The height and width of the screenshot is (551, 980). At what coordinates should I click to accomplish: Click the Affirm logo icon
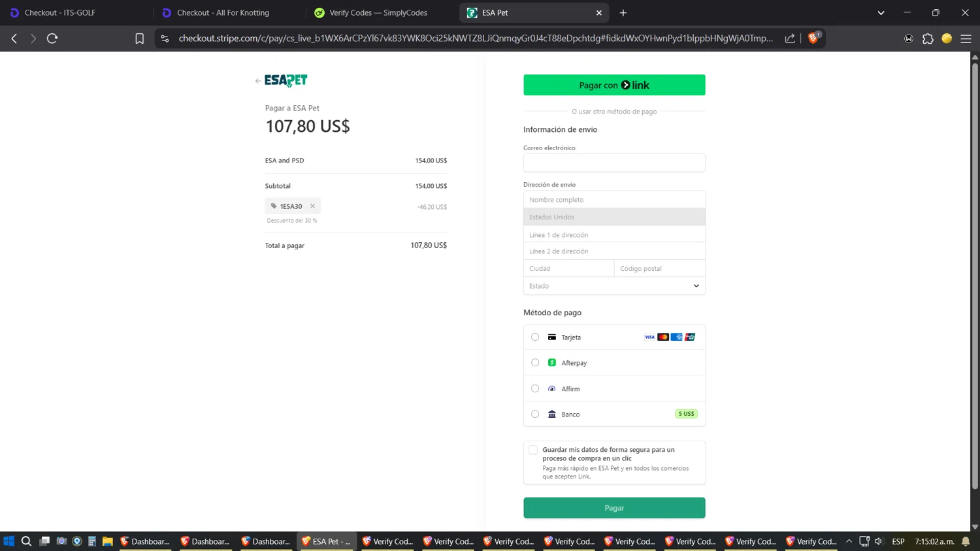point(552,388)
